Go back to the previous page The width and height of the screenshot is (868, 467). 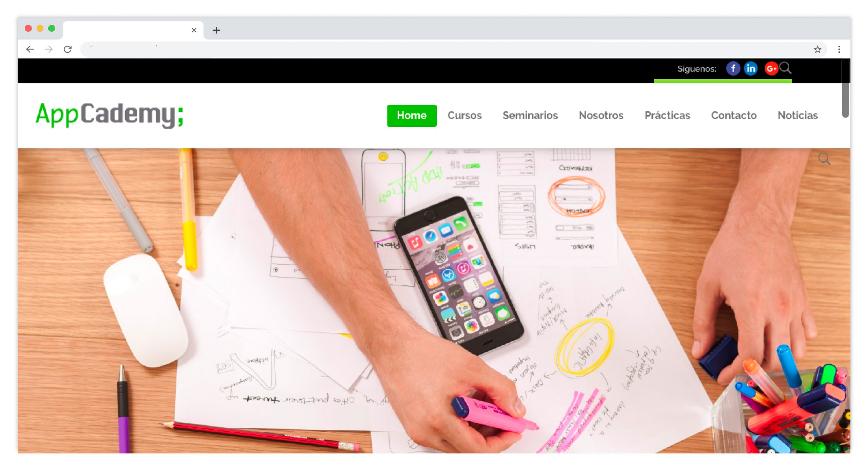(30, 49)
